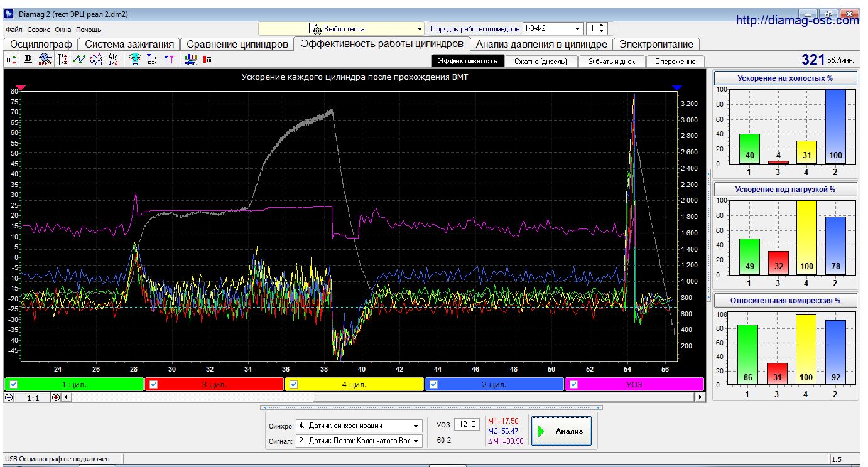The image size is (868, 467).
Task: Click the horizontal scrollbar left arrow
Action: 67,397
